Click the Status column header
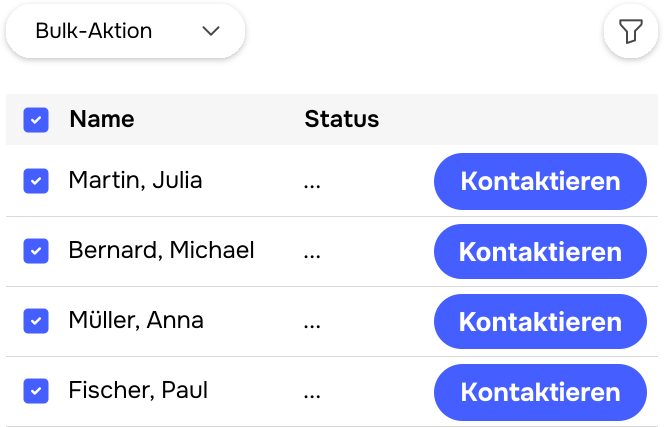The width and height of the screenshot is (664, 427). 341,120
